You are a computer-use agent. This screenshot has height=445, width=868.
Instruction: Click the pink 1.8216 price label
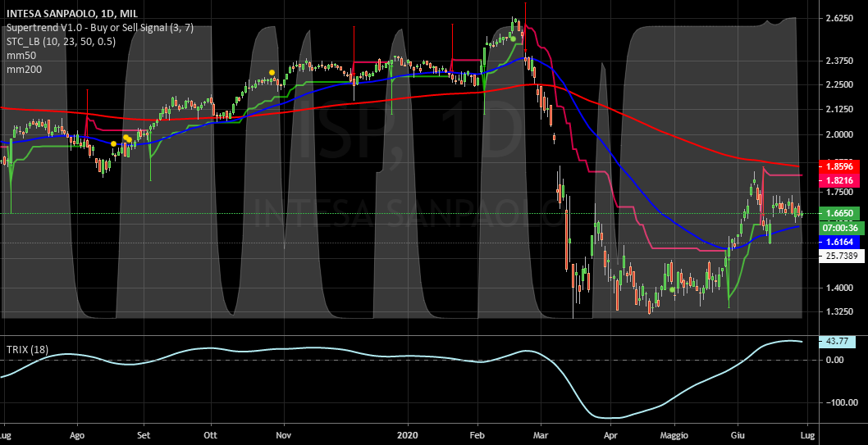coord(838,179)
